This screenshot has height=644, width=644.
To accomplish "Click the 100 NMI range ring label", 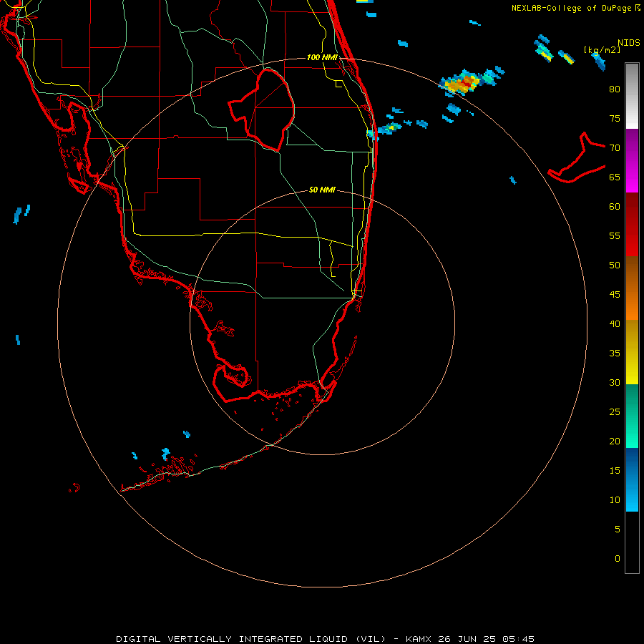I will (322, 57).
